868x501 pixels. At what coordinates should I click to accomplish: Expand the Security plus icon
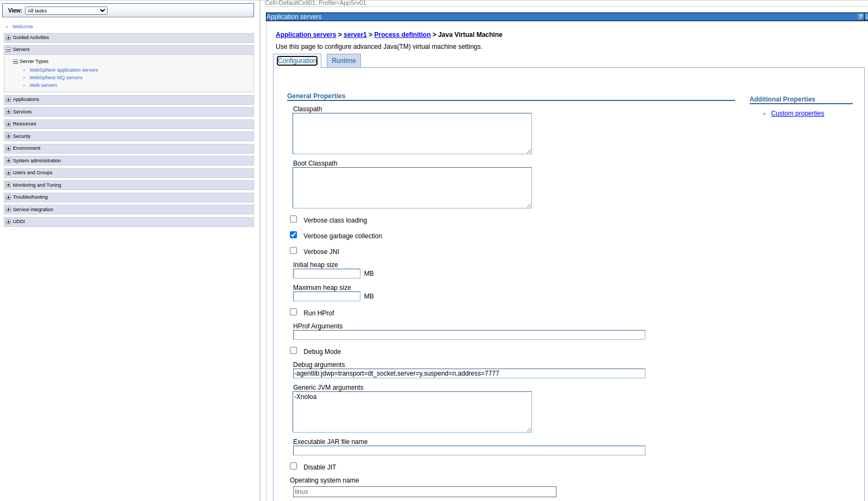coord(8,136)
